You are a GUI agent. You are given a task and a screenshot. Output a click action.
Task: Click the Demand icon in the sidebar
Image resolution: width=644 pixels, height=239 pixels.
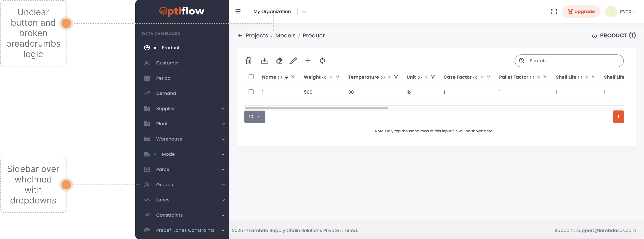point(147,93)
